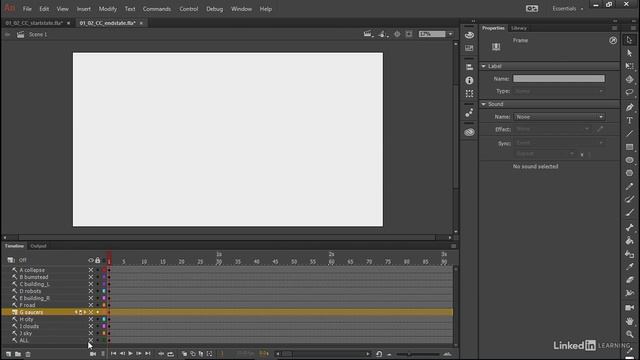Open the Timeline panel options menu

click(453, 246)
